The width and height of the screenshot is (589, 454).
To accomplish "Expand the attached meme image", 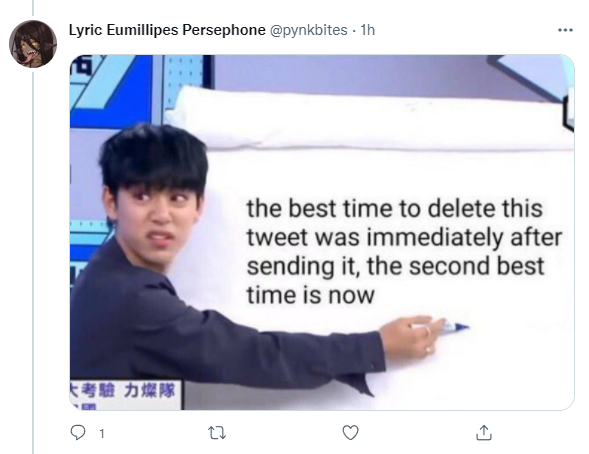I will (x=322, y=232).
